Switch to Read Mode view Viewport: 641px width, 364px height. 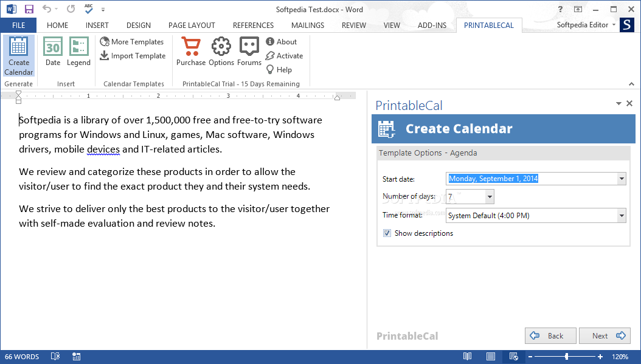pos(467,357)
